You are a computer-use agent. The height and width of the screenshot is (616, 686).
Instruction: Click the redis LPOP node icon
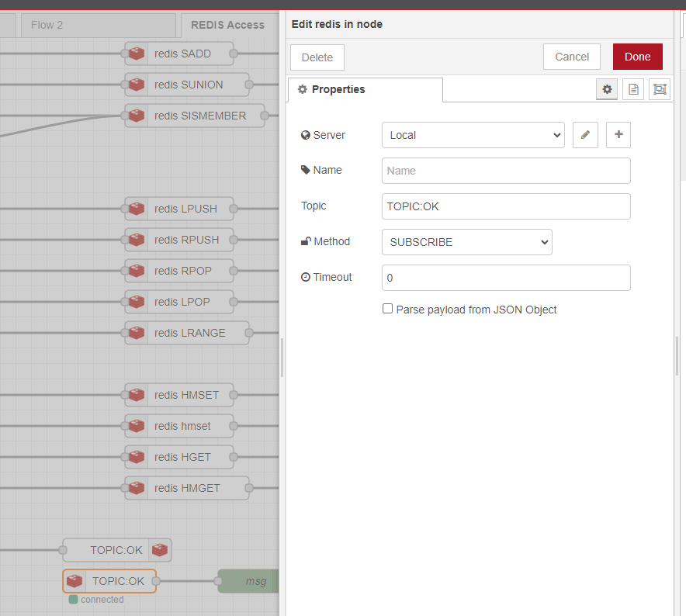pos(137,302)
